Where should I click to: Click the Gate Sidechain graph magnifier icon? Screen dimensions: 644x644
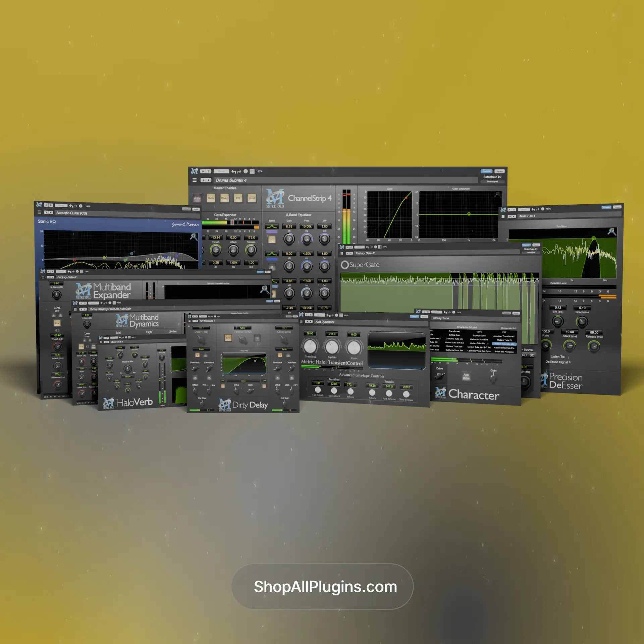(x=498, y=195)
